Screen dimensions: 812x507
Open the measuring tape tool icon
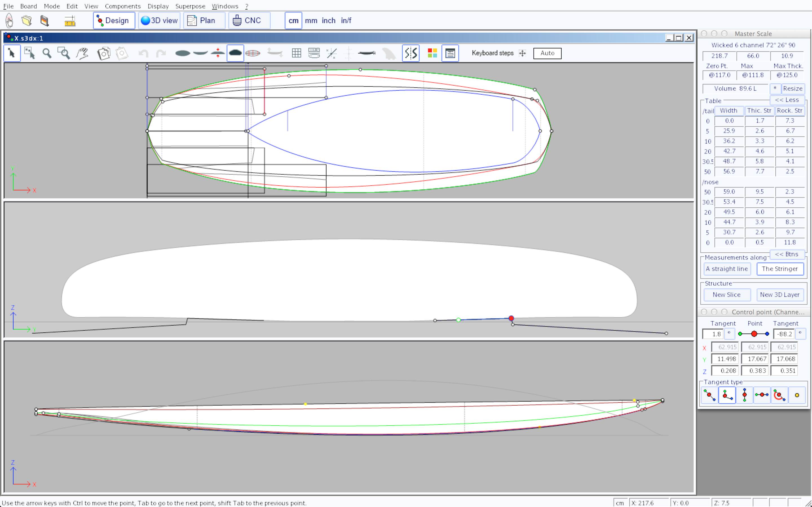point(70,21)
